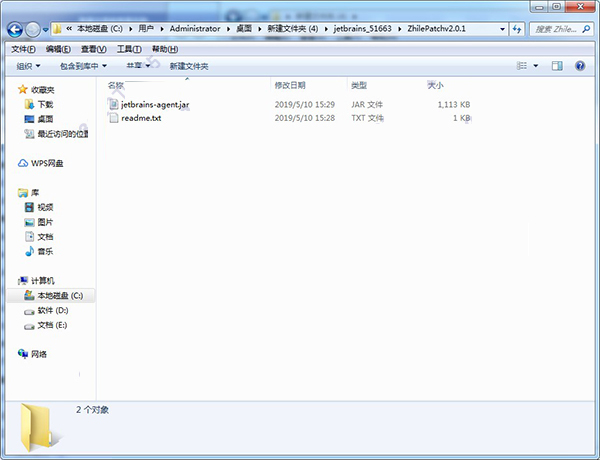Select the 桌面 breadcrumb segment
600x460 pixels.
(x=244, y=29)
